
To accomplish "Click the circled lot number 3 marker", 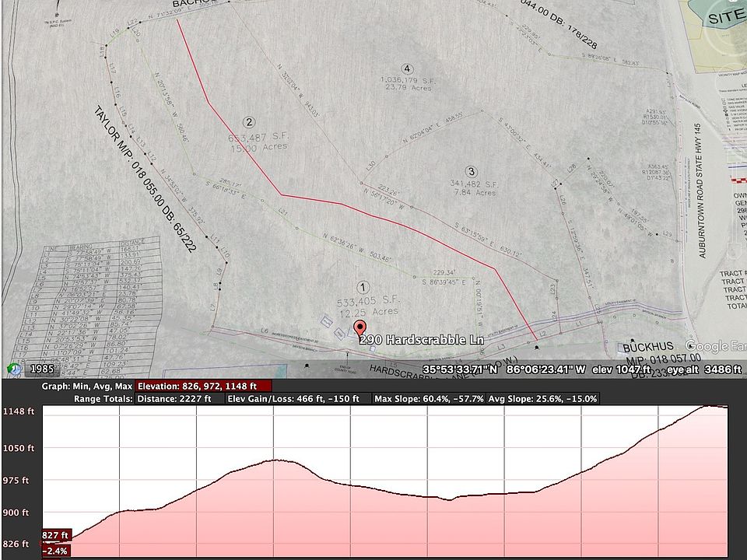I will 470,171.
